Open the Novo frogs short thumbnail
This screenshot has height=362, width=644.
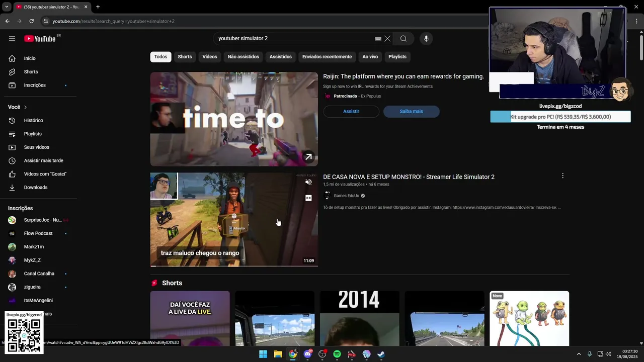529,318
